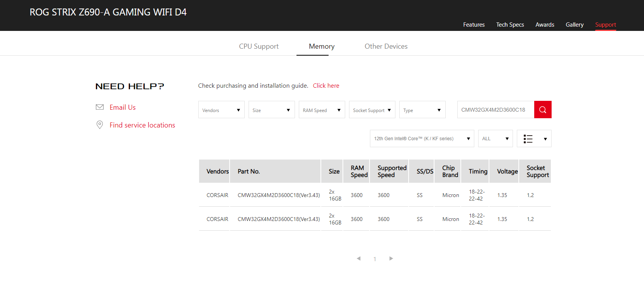Click the envelope icon beside Email Us
Screen dimensions: 644x294
tap(100, 107)
